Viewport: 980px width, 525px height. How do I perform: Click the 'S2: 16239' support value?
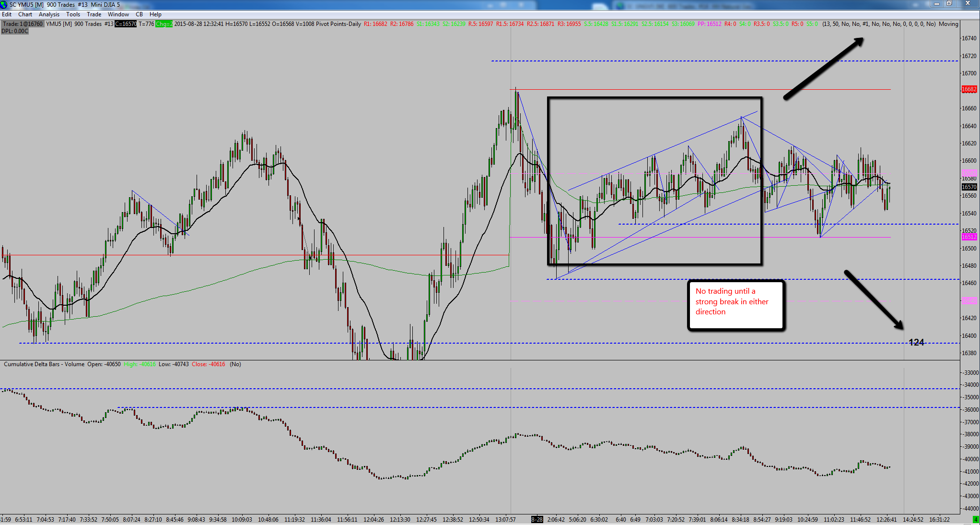pos(454,24)
